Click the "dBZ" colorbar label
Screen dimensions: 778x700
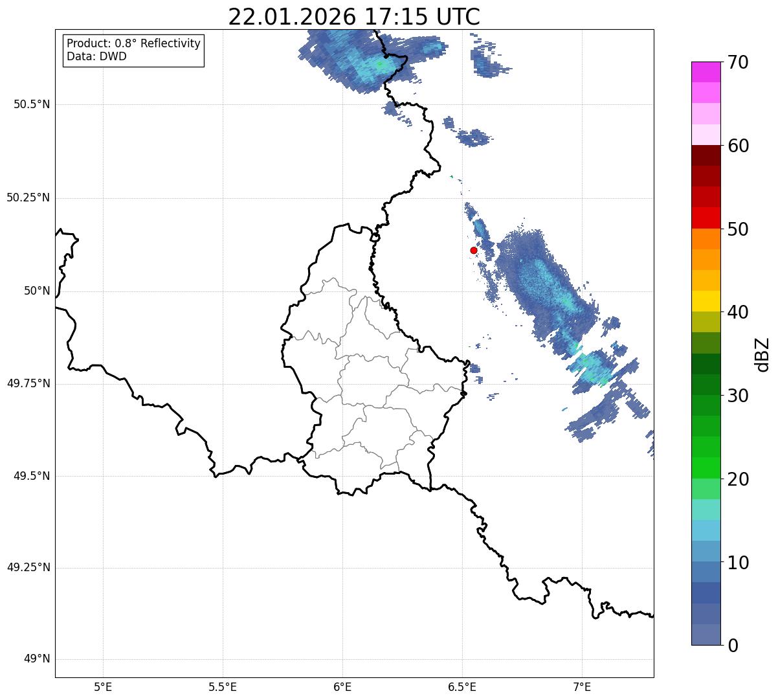[762, 354]
